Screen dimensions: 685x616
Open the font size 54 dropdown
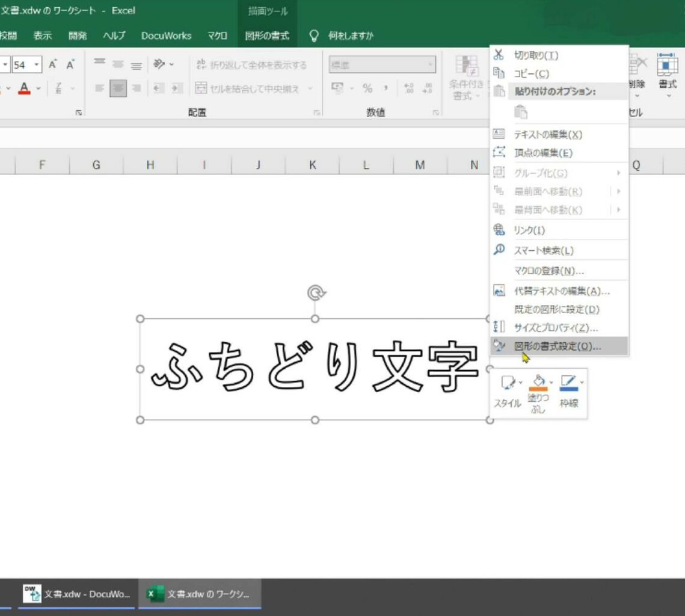pyautogui.click(x=35, y=64)
